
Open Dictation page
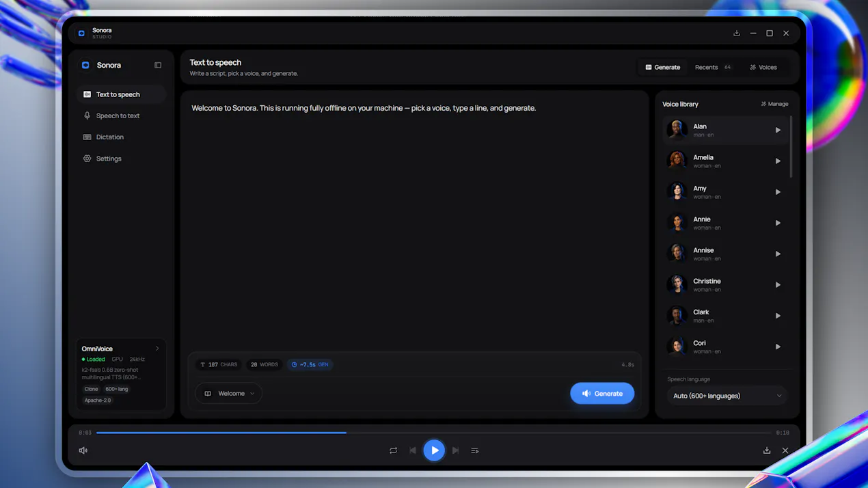click(120, 137)
